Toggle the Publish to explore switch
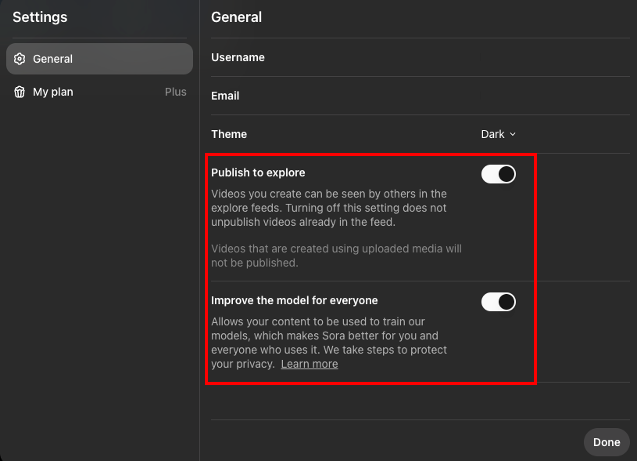Screen dimensions: 637x461 [x=498, y=174]
